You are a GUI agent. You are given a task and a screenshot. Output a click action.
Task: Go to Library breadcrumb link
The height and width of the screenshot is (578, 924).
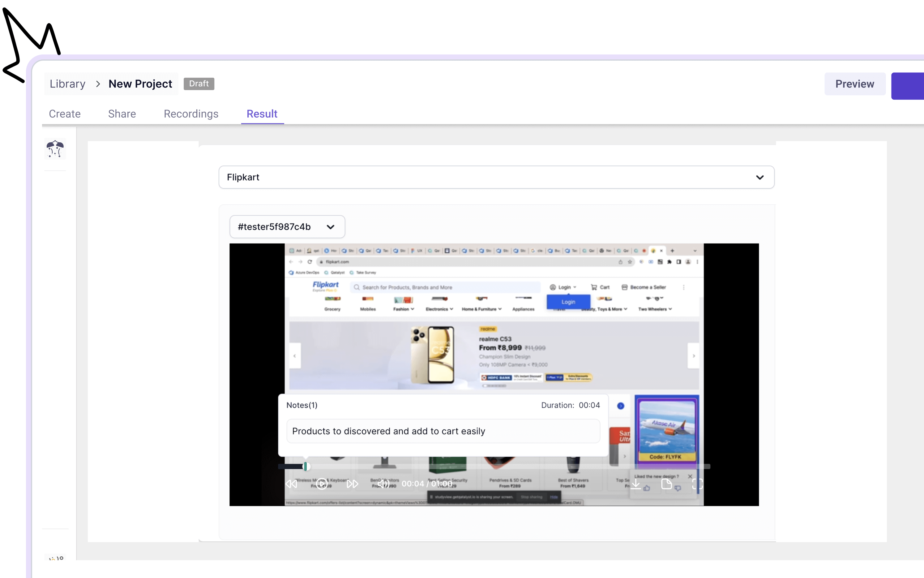[x=68, y=84]
